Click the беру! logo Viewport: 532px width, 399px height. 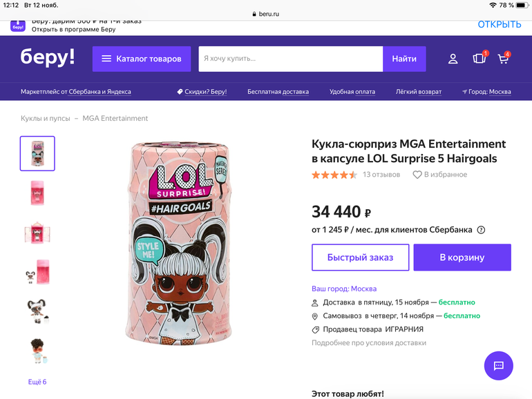pyautogui.click(x=48, y=58)
